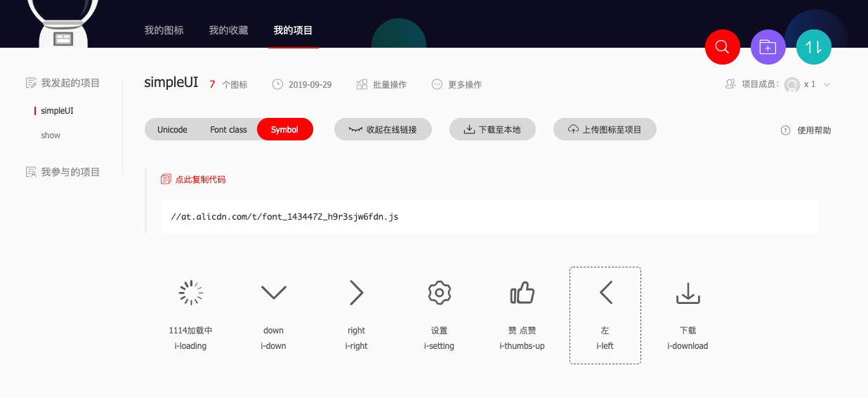
Task: Click 收起在线链接 button
Action: click(383, 129)
